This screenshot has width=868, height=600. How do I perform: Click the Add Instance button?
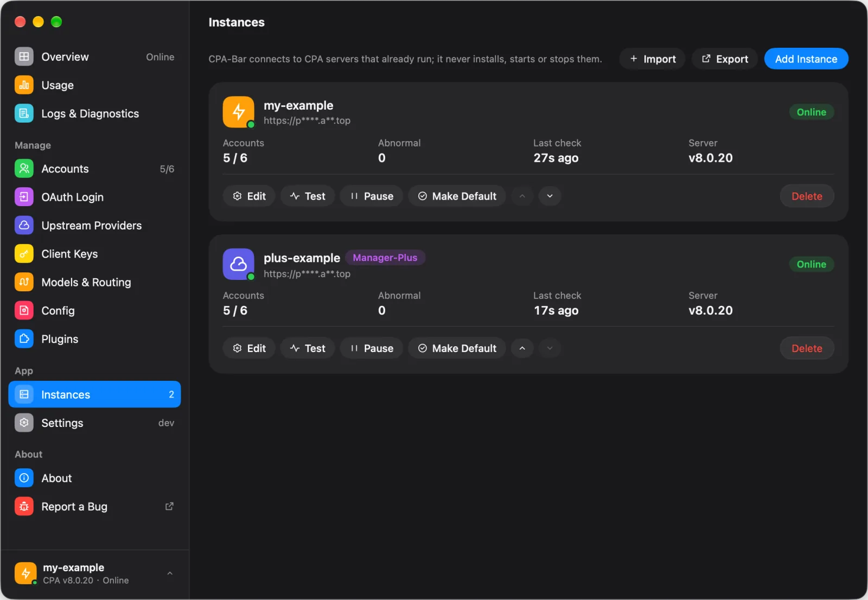coord(806,59)
